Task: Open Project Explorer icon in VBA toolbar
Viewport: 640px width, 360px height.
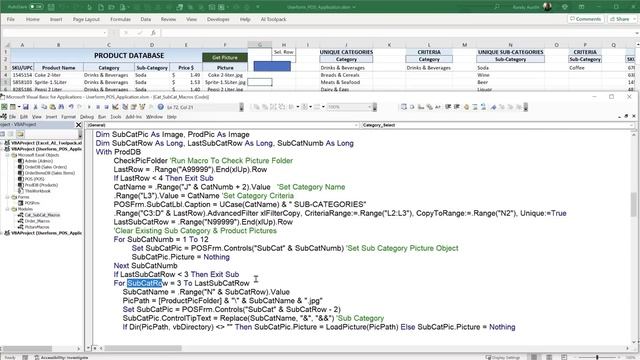Action: [x=125, y=107]
